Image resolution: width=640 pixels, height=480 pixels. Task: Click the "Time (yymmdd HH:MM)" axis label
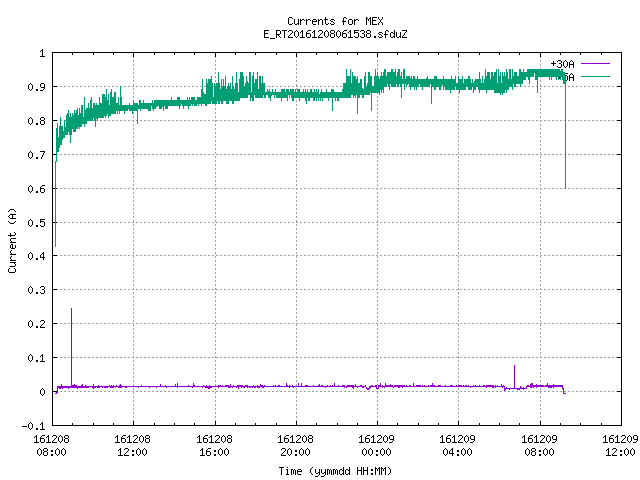pyautogui.click(x=335, y=471)
